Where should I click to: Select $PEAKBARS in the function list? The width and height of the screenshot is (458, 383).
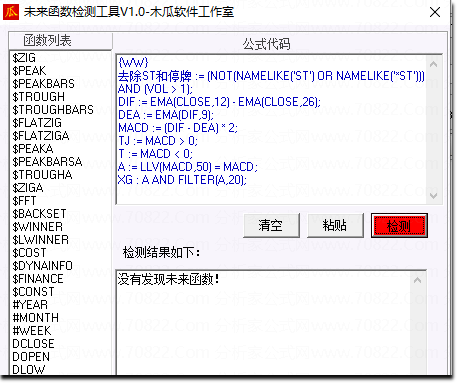pos(43,83)
